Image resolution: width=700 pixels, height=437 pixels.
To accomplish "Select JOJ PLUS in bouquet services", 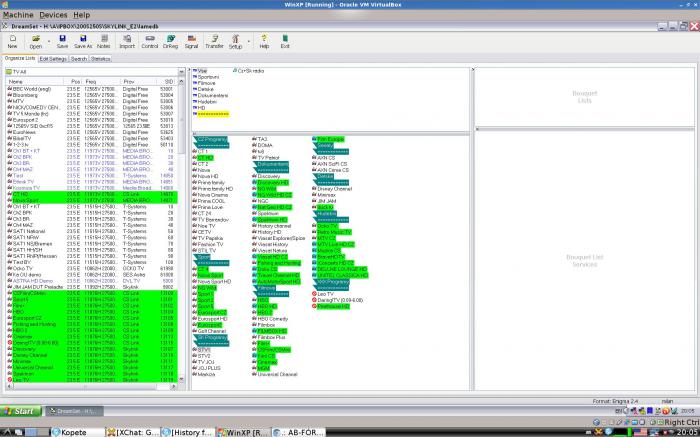I will 206,368.
